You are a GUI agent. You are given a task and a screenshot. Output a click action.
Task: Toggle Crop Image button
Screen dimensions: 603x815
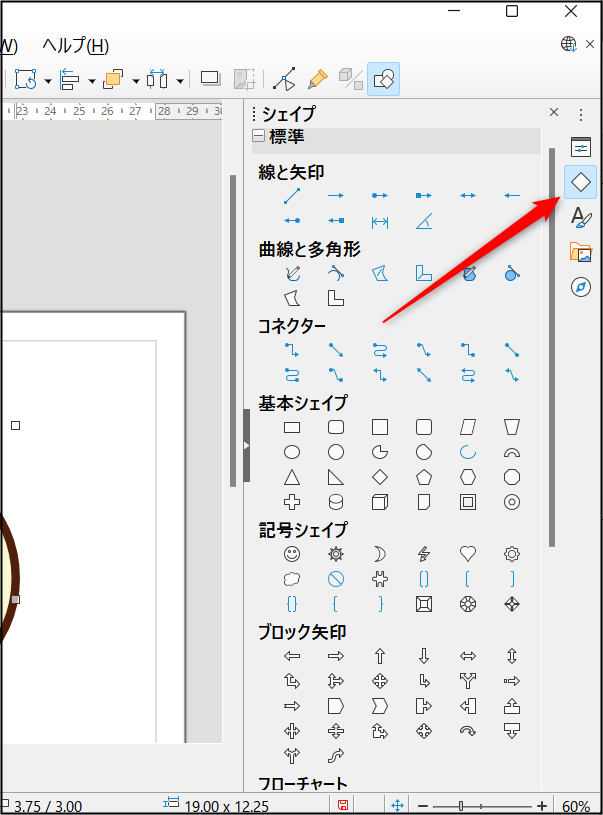(x=244, y=79)
